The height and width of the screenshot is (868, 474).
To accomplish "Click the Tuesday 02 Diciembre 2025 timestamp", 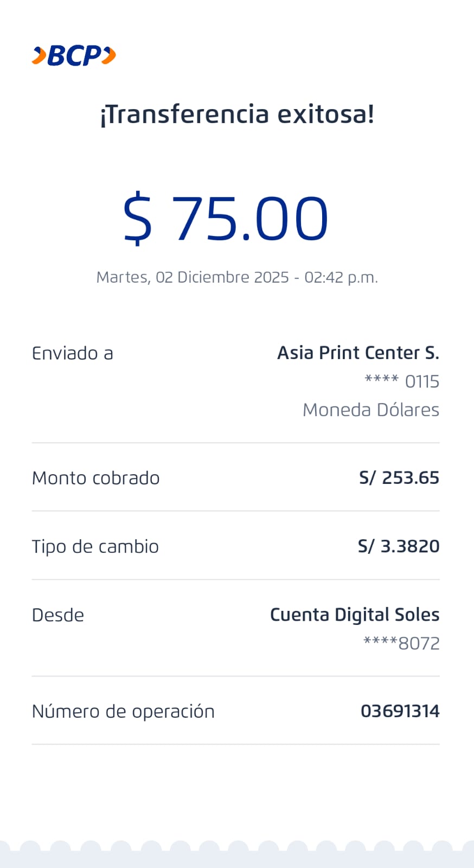I will click(x=237, y=277).
